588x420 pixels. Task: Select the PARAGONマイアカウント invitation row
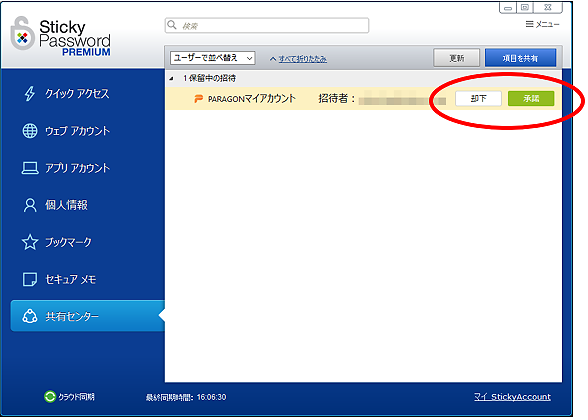[363, 99]
